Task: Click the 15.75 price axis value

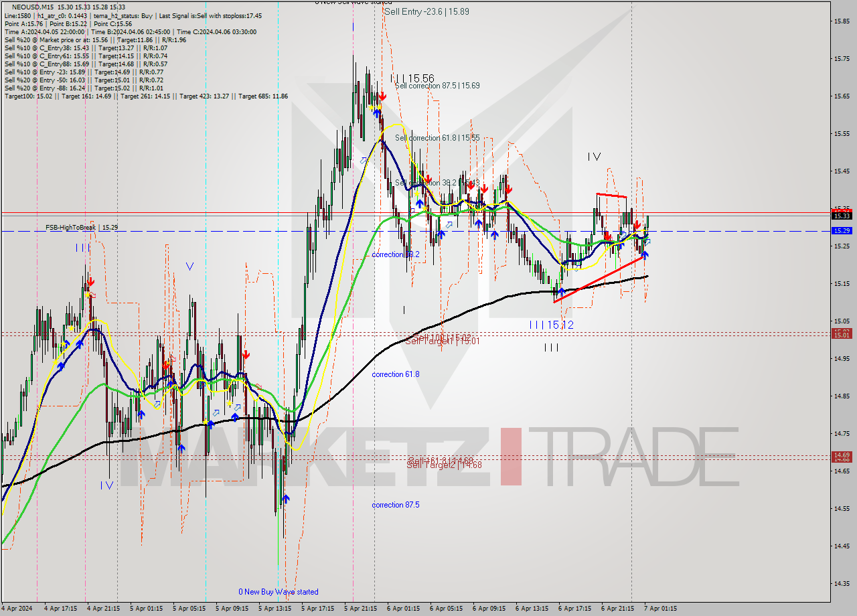Action: tap(842, 59)
